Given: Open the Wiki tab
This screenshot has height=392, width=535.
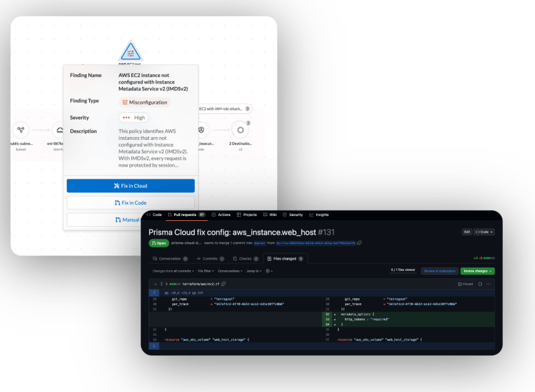Looking at the screenshot, I should (x=270, y=215).
